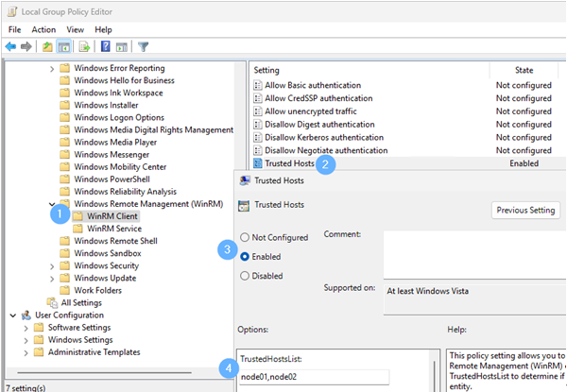567x392 pixels.
Task: Click the Allow unencrypted traffic policy icon
Action: 258,111
